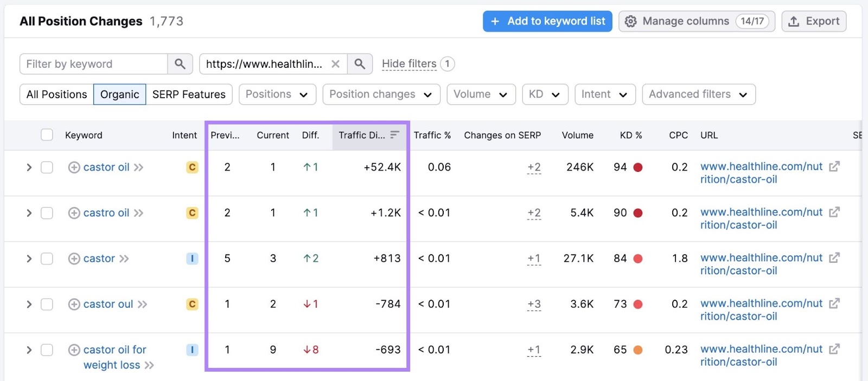The height and width of the screenshot is (381, 868).
Task: Click the search icon next to URL filter
Action: (x=360, y=64)
